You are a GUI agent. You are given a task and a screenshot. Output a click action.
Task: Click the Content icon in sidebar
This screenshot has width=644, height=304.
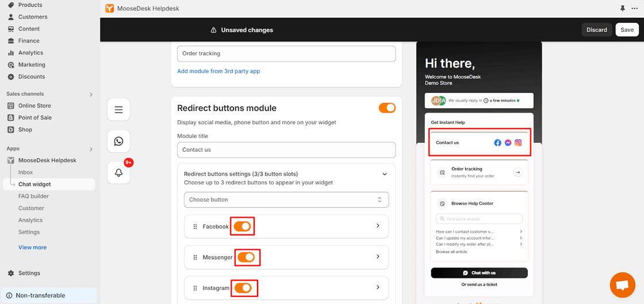click(11, 29)
